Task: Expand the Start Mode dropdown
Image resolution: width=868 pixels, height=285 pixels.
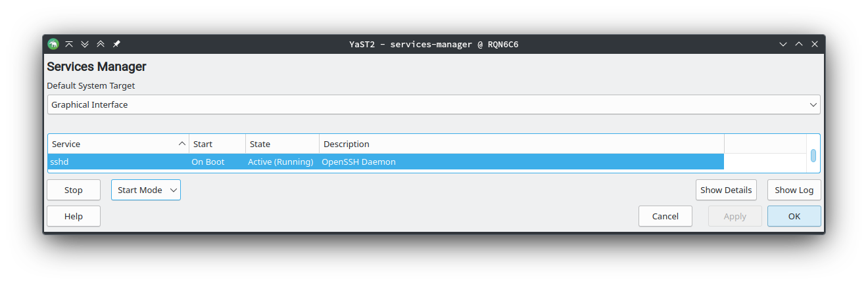Action: point(146,190)
